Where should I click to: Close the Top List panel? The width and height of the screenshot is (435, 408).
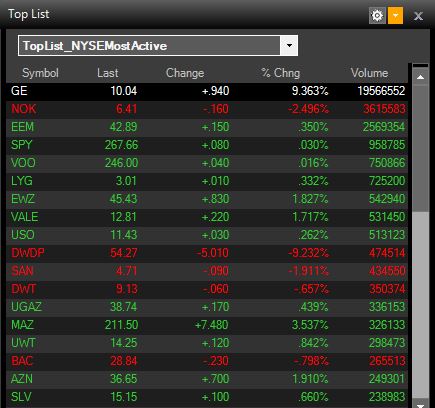tap(418, 16)
